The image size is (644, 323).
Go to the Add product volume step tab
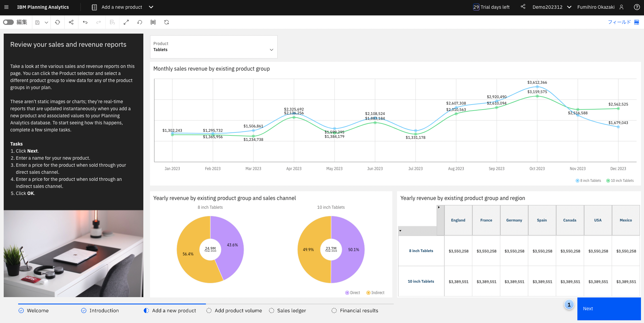(x=234, y=311)
